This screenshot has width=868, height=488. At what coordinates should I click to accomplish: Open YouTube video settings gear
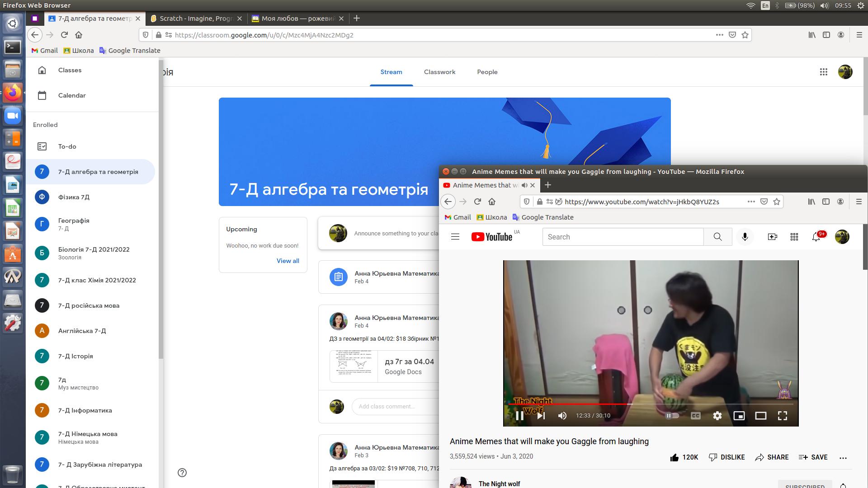(x=717, y=416)
